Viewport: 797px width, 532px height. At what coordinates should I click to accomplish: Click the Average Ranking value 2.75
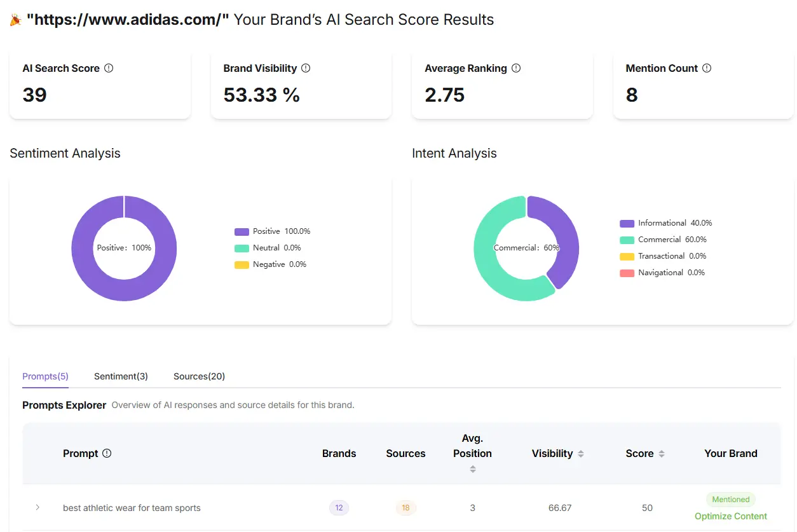click(445, 95)
